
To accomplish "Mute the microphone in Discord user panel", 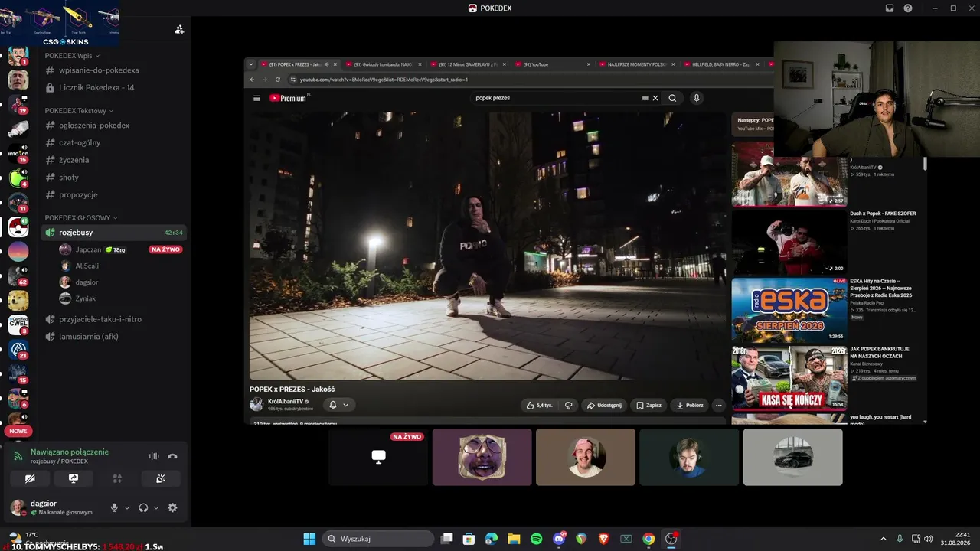I will (114, 507).
